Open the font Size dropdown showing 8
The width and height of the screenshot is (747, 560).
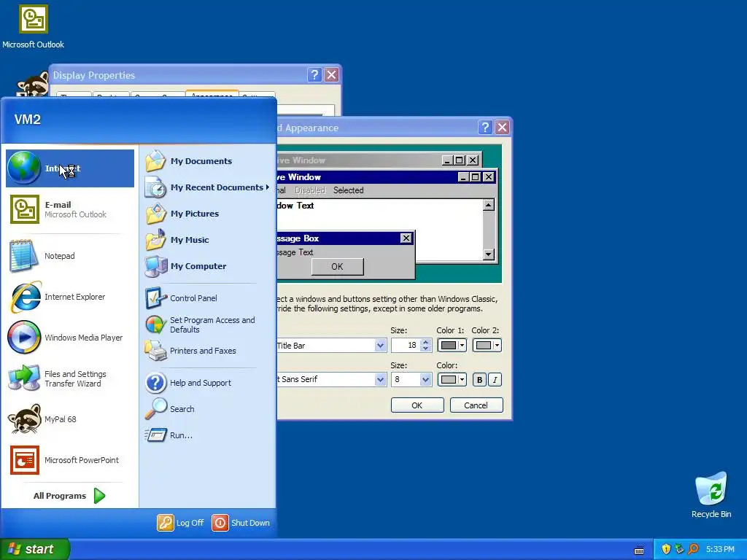pyautogui.click(x=425, y=379)
